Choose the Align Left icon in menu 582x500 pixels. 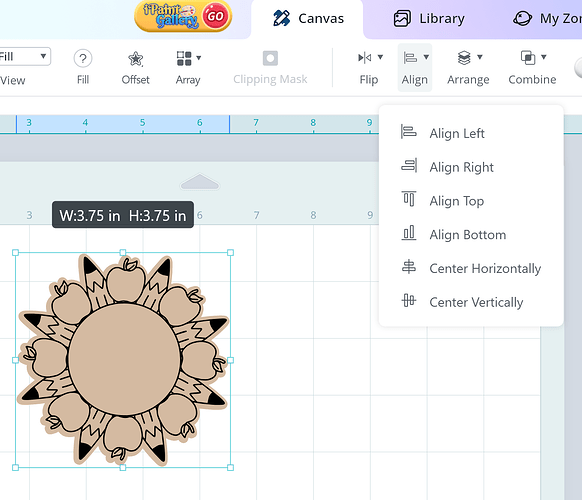click(x=409, y=132)
